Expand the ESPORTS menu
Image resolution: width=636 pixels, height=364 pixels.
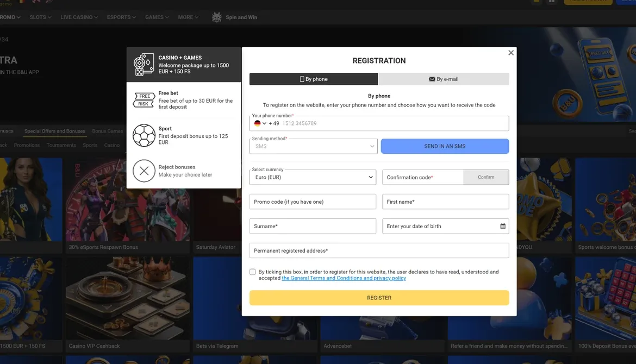(121, 17)
